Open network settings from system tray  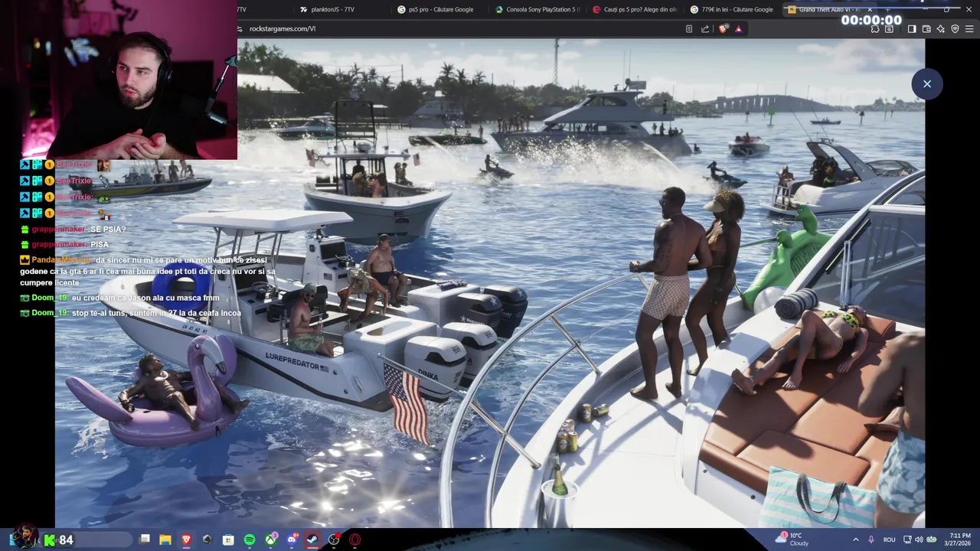click(907, 540)
